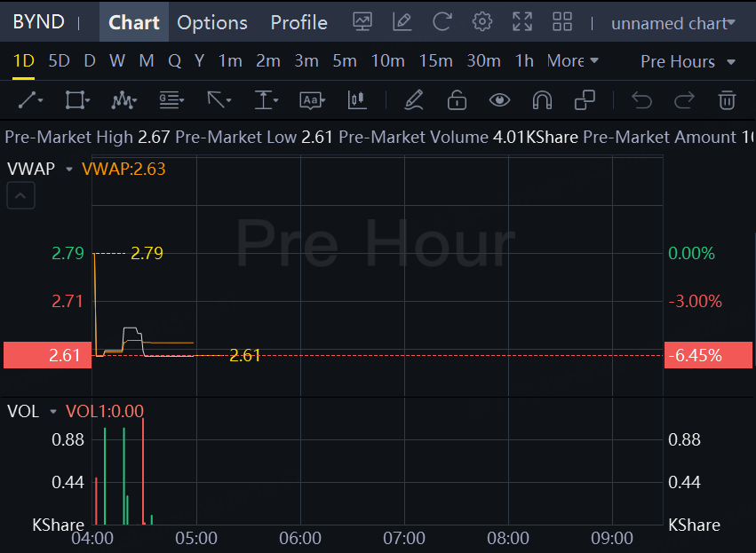The height and width of the screenshot is (553, 756).
Task: Click the 2.61 current price tag
Action: (x=47, y=355)
